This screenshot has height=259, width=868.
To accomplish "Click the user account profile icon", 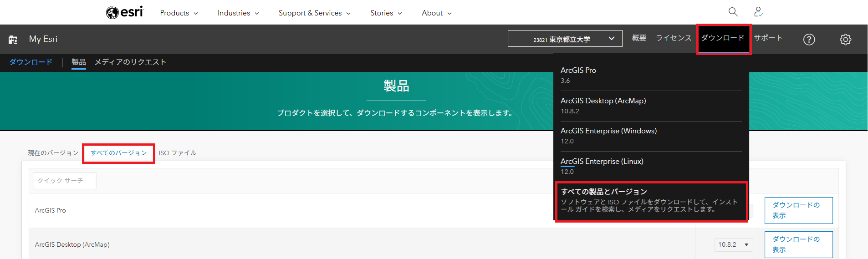I will click(758, 12).
